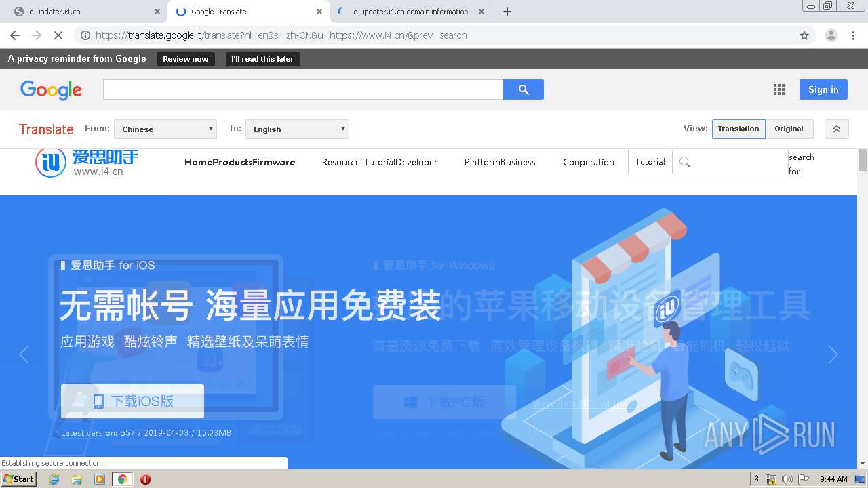The image size is (868, 488).
Task: Switch view to Original
Action: pyautogui.click(x=789, y=129)
